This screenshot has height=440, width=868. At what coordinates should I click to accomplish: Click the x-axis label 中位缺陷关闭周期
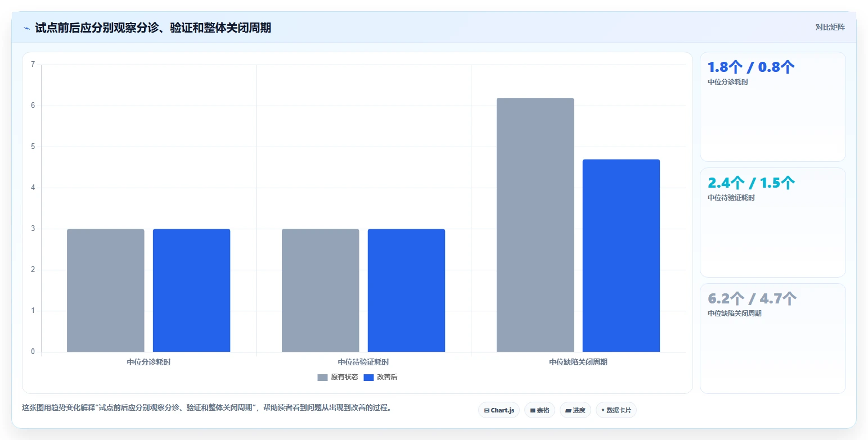coord(578,362)
